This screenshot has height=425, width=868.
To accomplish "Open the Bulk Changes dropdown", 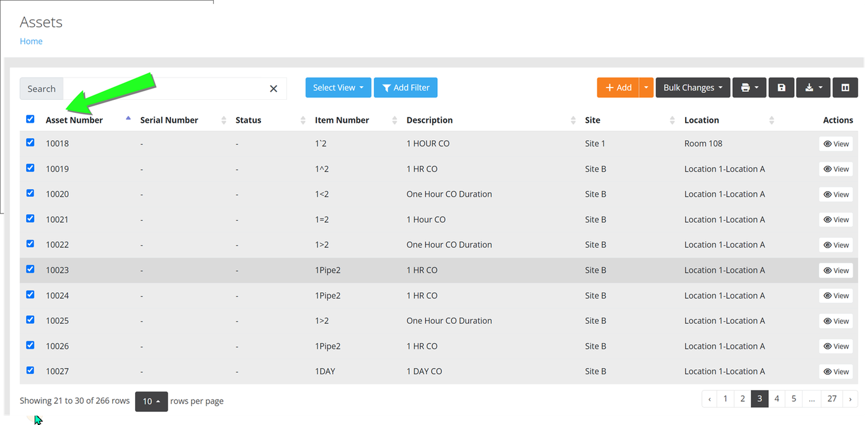I will point(693,87).
